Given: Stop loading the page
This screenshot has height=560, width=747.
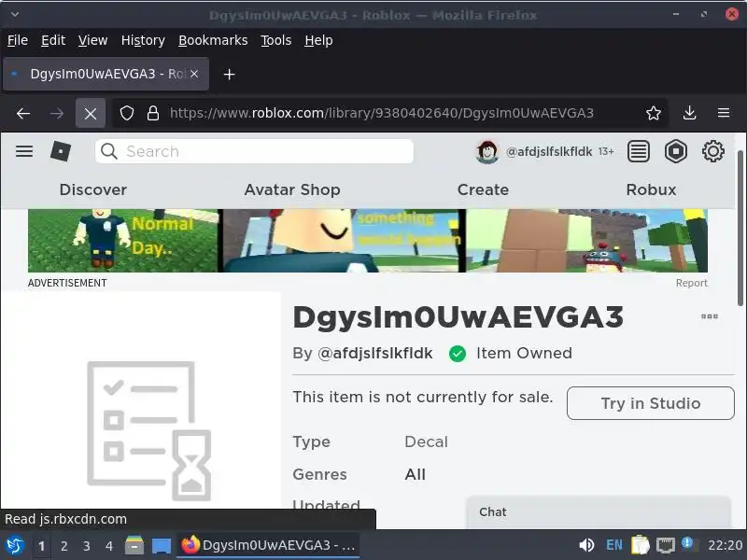Looking at the screenshot, I should tap(91, 113).
